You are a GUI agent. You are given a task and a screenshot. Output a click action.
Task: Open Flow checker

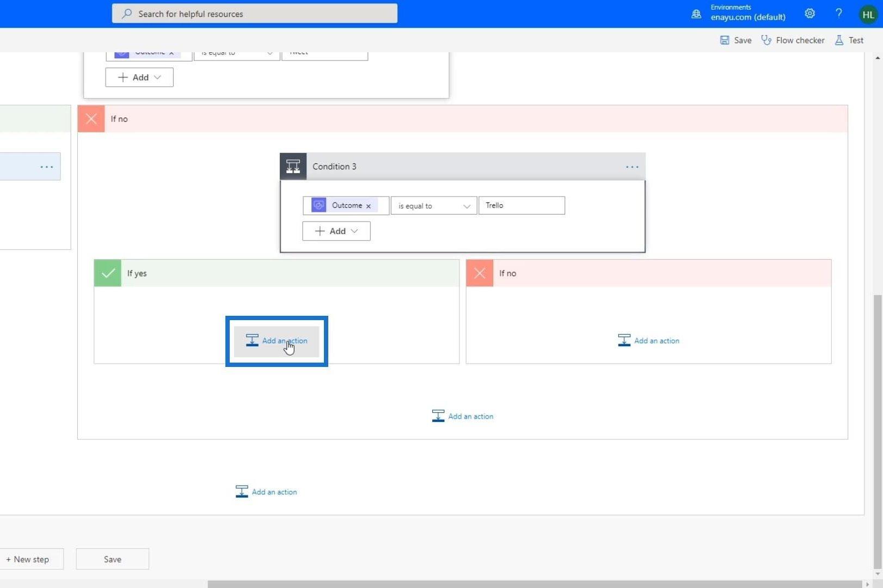[x=793, y=40]
